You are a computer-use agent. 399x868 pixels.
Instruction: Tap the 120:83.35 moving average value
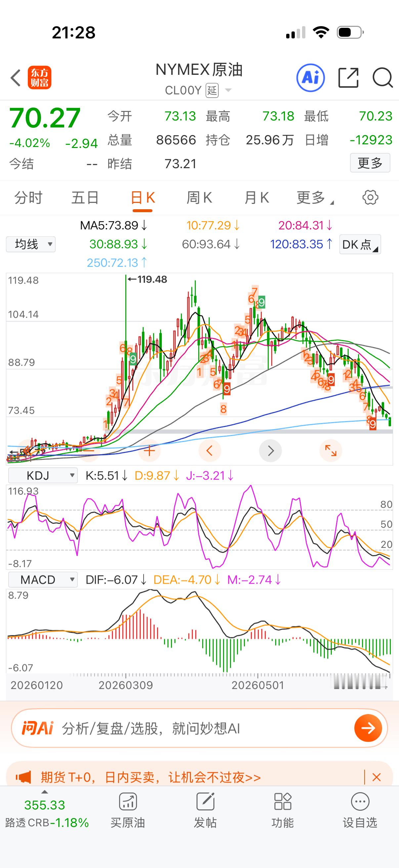pos(301,244)
